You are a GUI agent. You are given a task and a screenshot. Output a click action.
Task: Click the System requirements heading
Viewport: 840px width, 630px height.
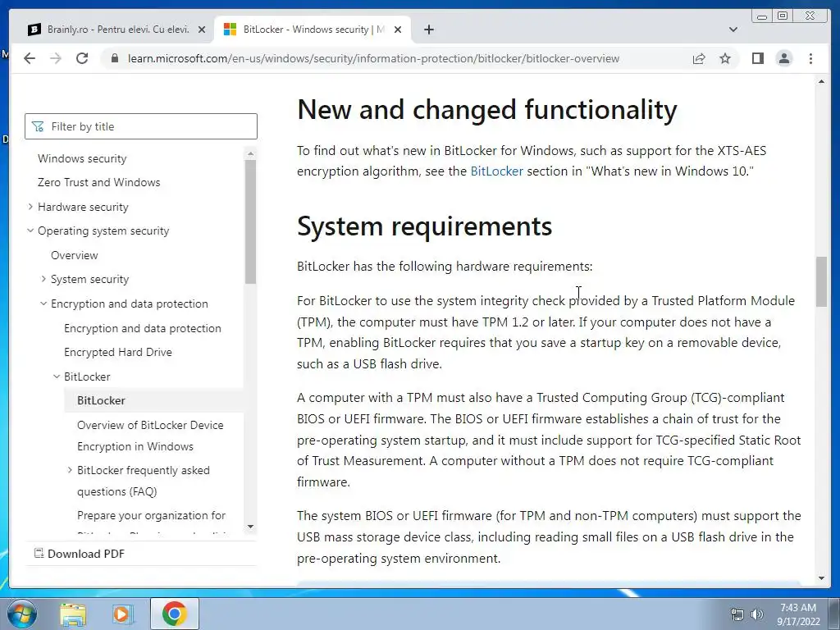coord(424,226)
